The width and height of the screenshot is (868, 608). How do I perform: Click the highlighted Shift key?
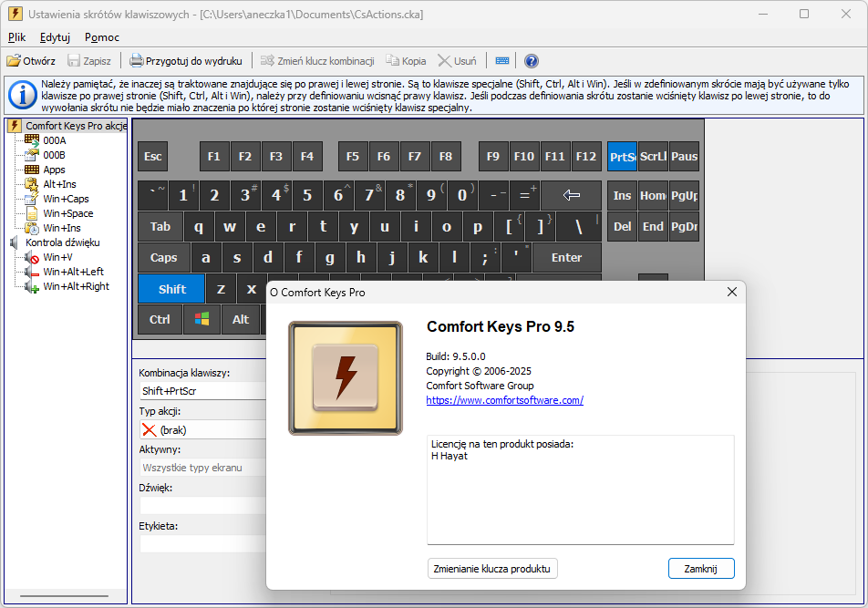click(x=171, y=289)
